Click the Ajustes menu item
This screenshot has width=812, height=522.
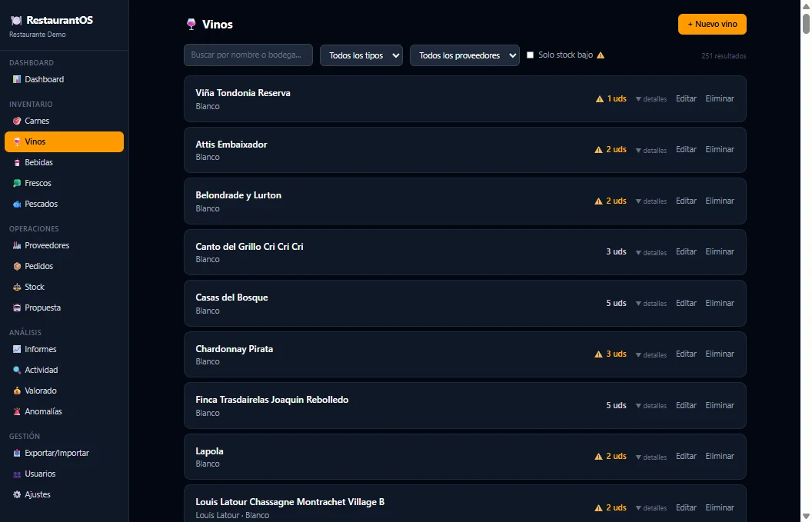point(65,494)
